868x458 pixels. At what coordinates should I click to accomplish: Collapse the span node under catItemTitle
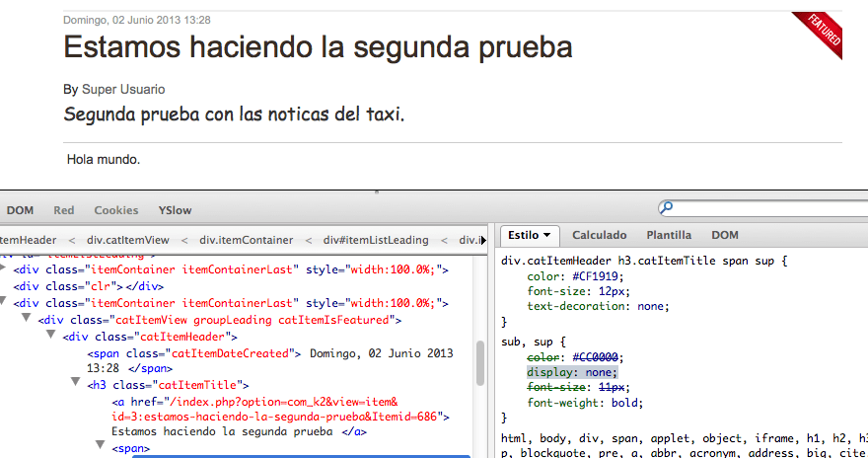point(101,445)
